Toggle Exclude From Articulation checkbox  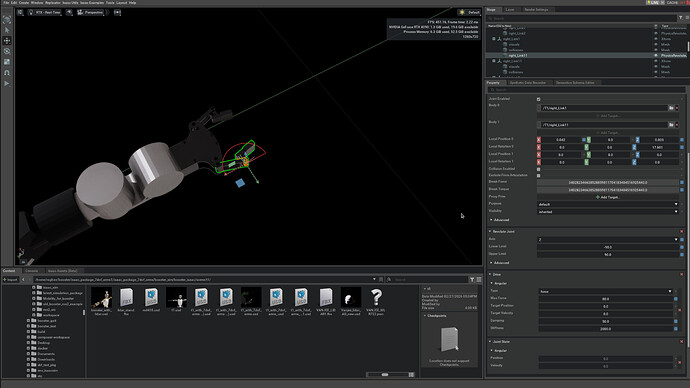click(x=539, y=176)
